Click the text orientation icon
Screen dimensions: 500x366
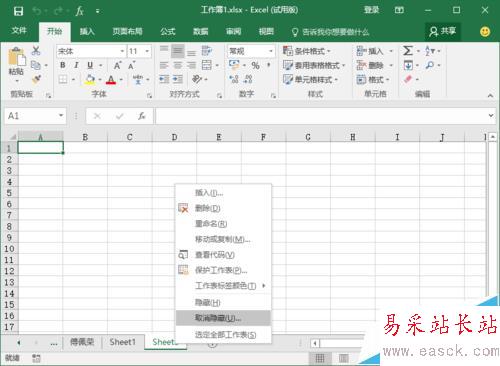pyautogui.click(x=197, y=79)
